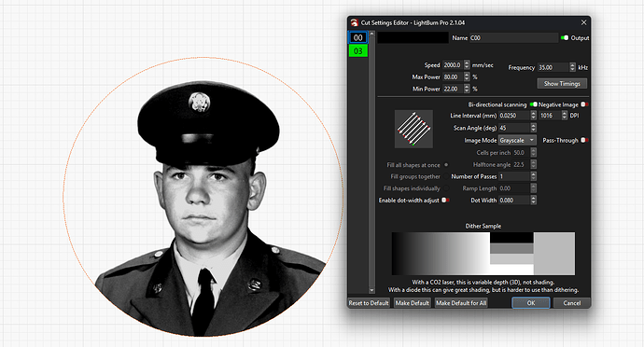The image size is (644, 347).
Task: Click the Scan Angle value field
Action: point(514,128)
